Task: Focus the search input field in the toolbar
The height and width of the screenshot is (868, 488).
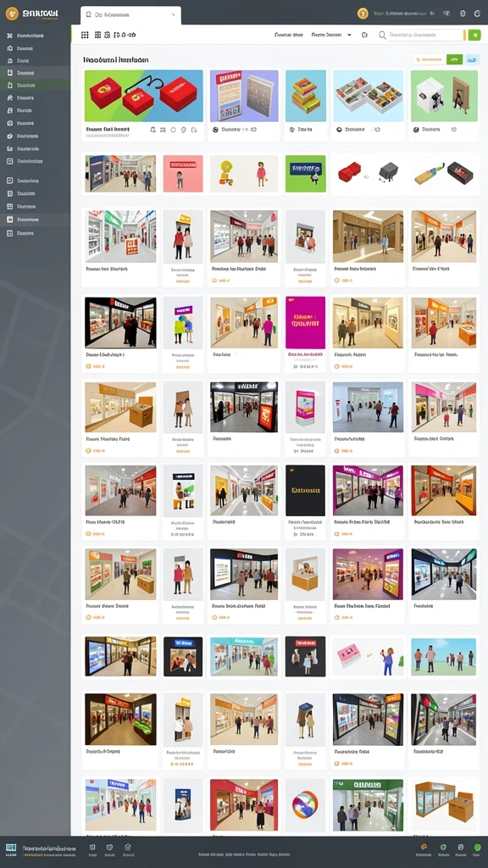Action: pyautogui.click(x=426, y=35)
